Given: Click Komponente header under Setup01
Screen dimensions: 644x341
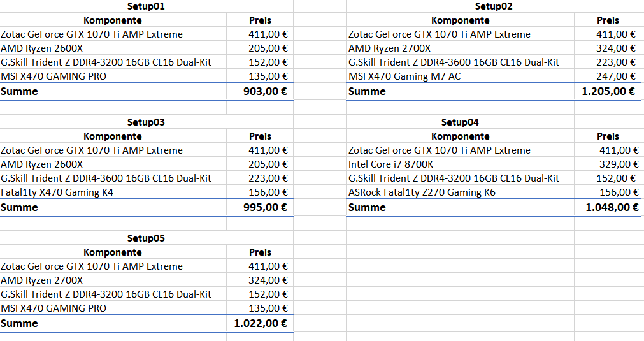Looking at the screenshot, I should (x=113, y=20).
